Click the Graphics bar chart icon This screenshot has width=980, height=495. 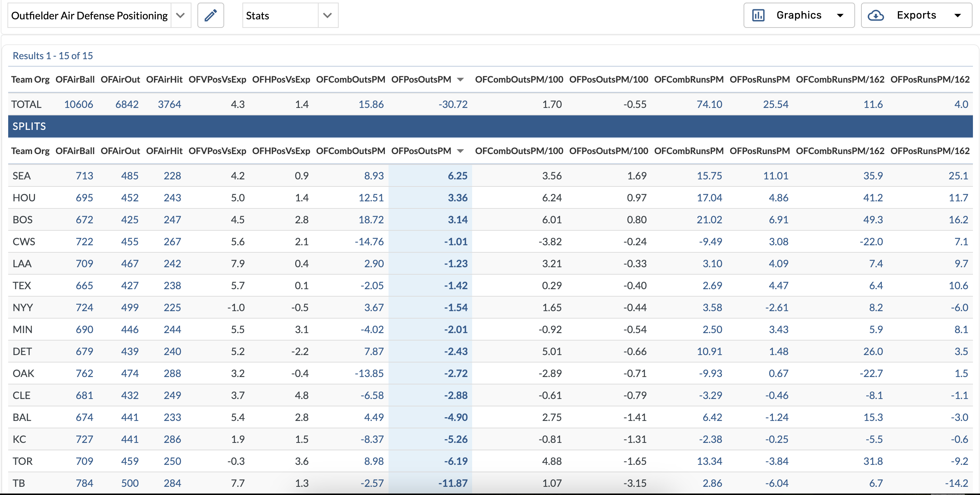[x=758, y=16]
